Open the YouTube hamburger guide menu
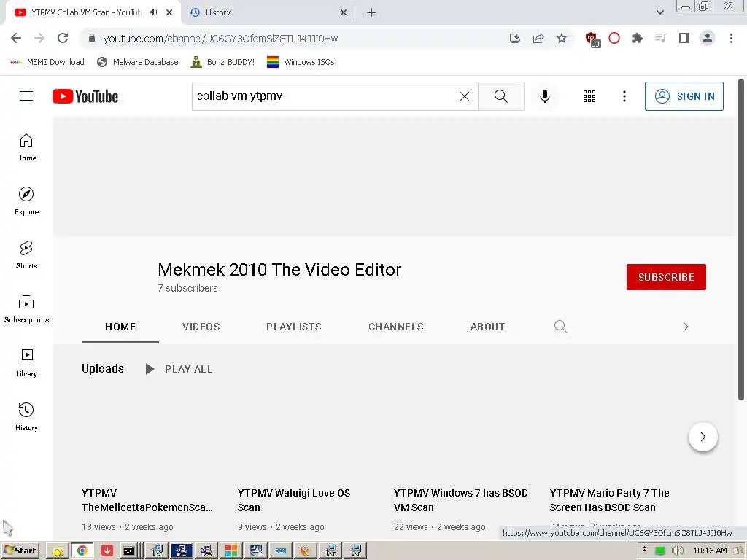Image resolution: width=747 pixels, height=560 pixels. [26, 96]
